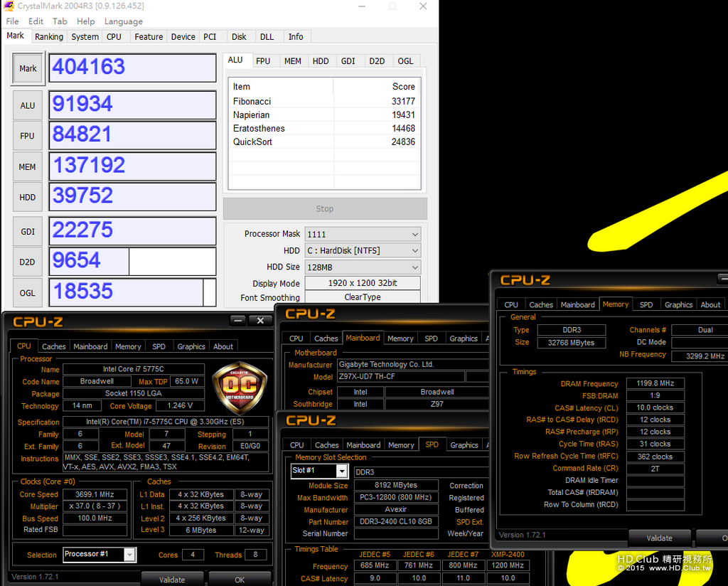Open Memory tab in CPU-Z CPU window
This screenshot has height=586, width=728.
(x=128, y=346)
